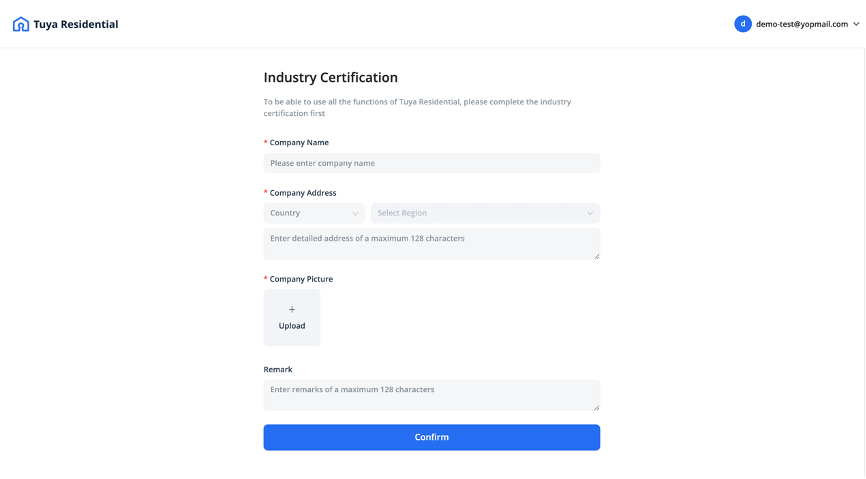Click the Upload label for company picture
Viewport: 866px width, 479px height.
tap(292, 326)
